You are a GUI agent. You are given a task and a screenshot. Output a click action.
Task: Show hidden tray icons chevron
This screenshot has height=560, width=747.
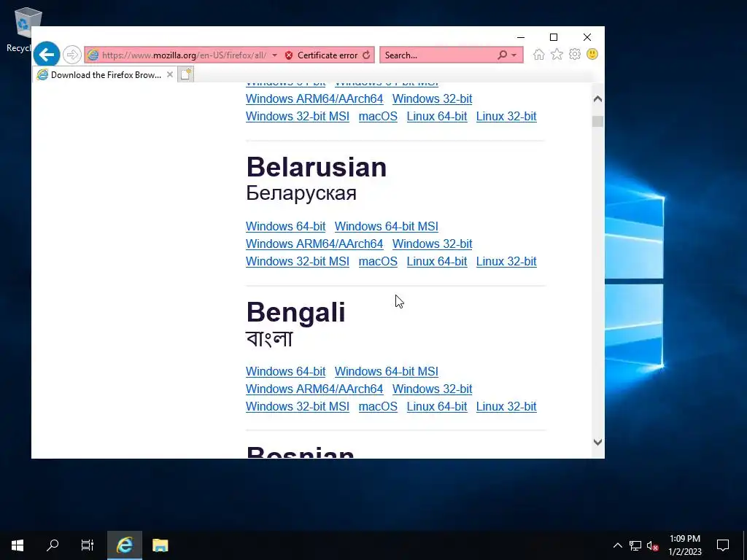coord(617,545)
